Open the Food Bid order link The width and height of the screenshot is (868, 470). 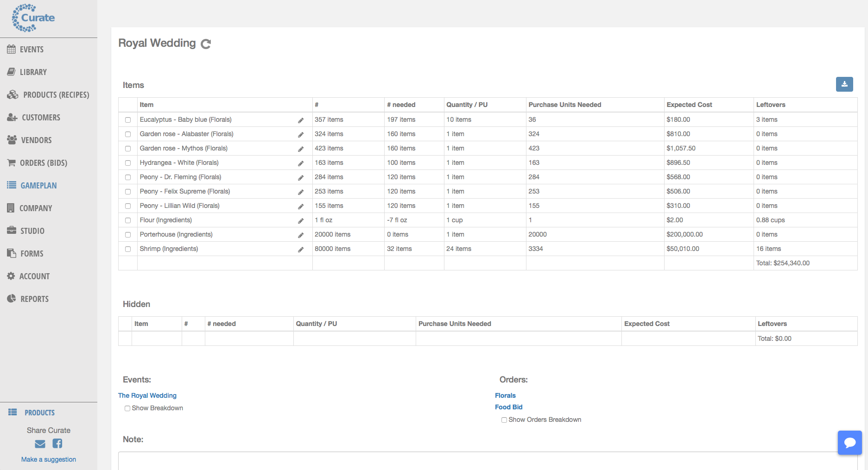pyautogui.click(x=508, y=407)
